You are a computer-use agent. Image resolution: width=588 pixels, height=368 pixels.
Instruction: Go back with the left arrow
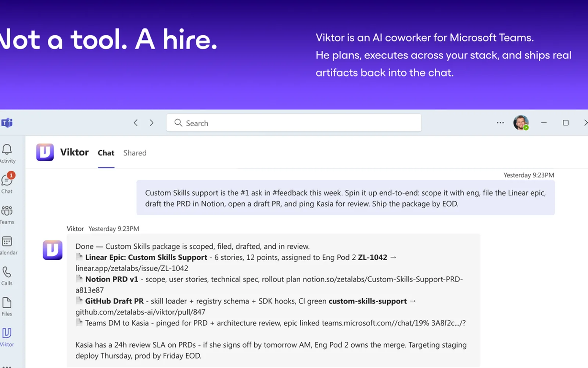point(136,123)
